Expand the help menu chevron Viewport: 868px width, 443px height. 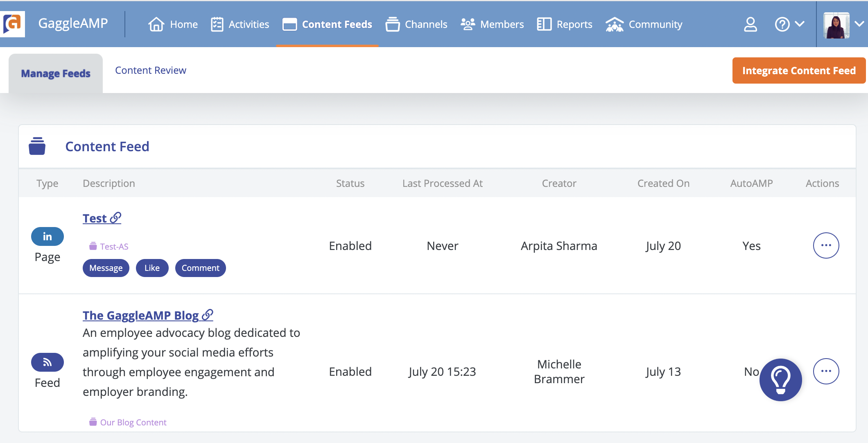[800, 24]
